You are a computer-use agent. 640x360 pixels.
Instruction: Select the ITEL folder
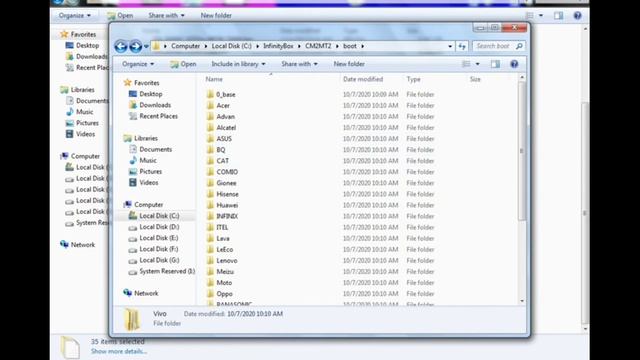click(x=217, y=227)
